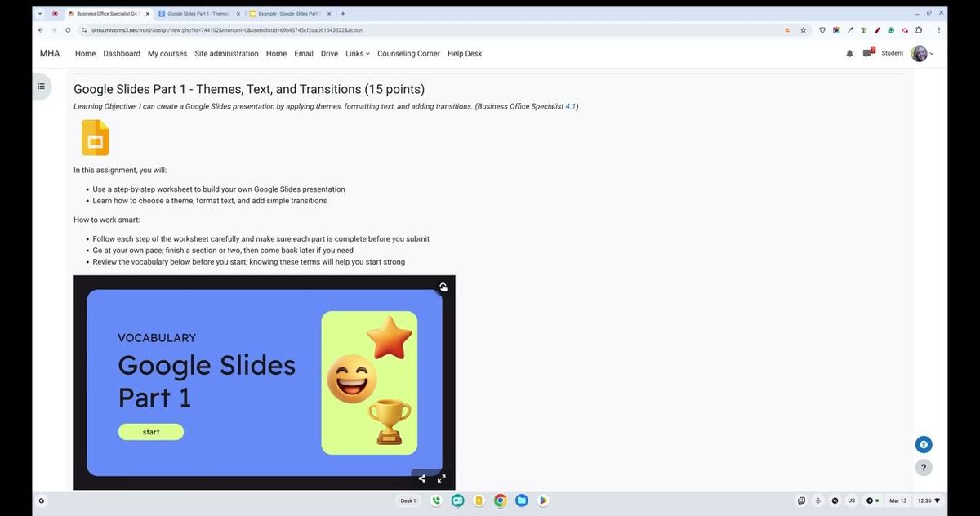Click the share icon on the embedded presentation
The image size is (980, 516).
[421, 478]
